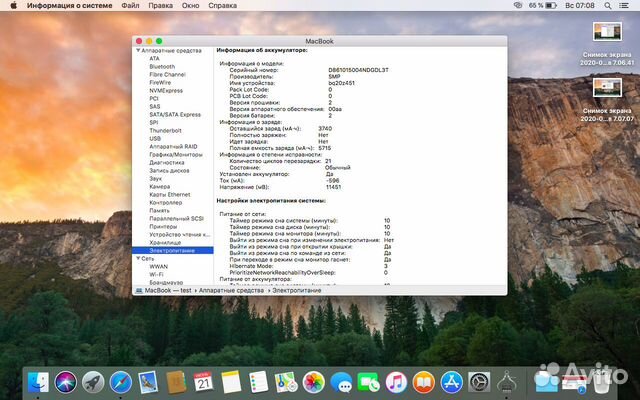
Task: Select Thunderbolt in sidebar
Action: pos(165,131)
